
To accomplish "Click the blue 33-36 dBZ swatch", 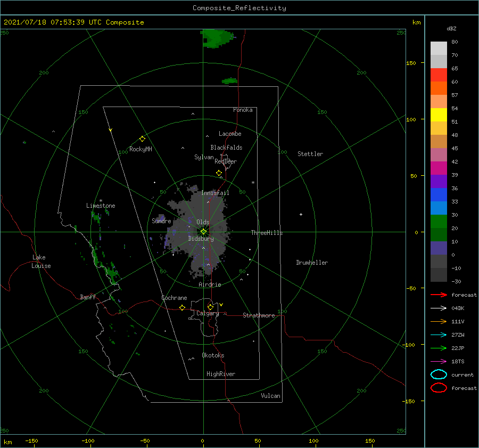I will pyautogui.click(x=439, y=194).
